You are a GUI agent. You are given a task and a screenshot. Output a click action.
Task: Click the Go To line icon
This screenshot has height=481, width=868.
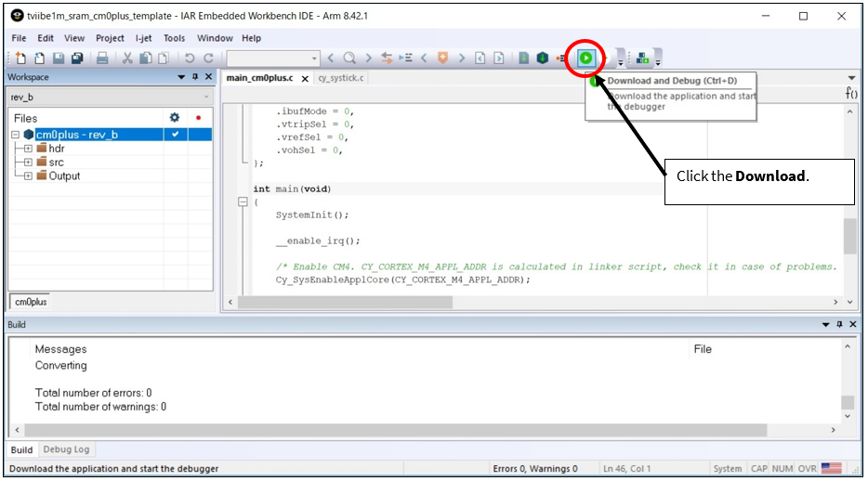(x=406, y=58)
